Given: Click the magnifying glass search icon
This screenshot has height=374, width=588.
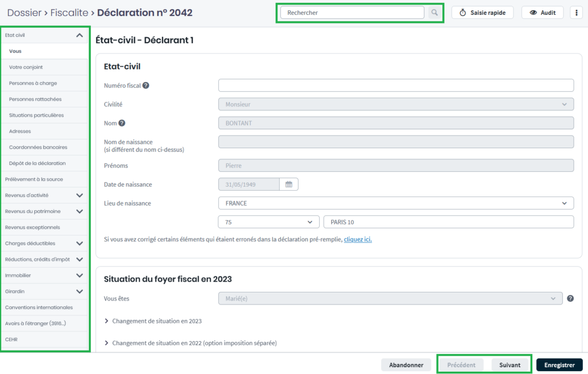Looking at the screenshot, I should [x=434, y=13].
